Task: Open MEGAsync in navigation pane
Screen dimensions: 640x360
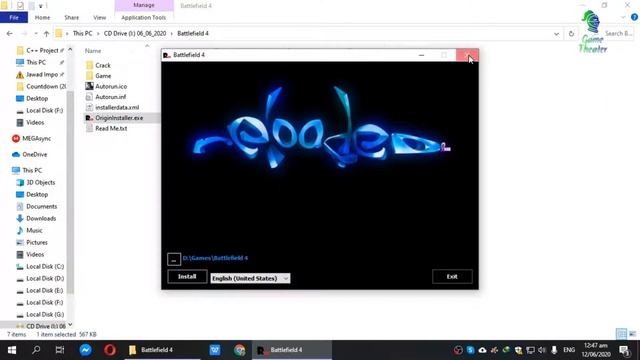Action: (x=31, y=139)
